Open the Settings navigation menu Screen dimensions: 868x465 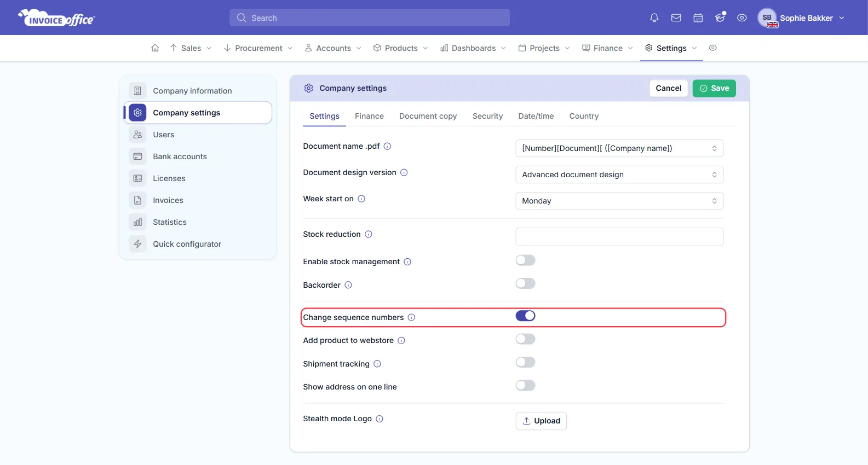pos(671,48)
